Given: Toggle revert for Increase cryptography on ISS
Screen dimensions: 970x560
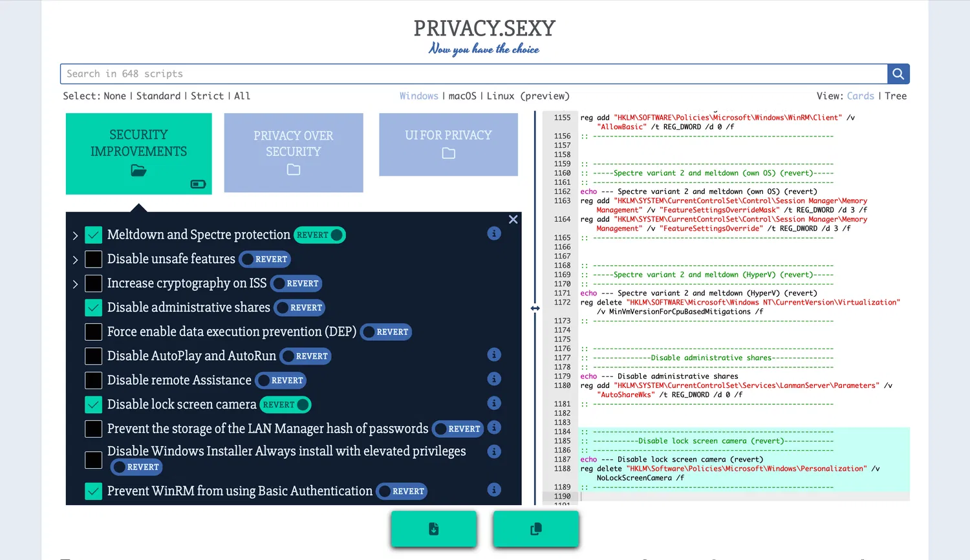Looking at the screenshot, I should (x=296, y=283).
